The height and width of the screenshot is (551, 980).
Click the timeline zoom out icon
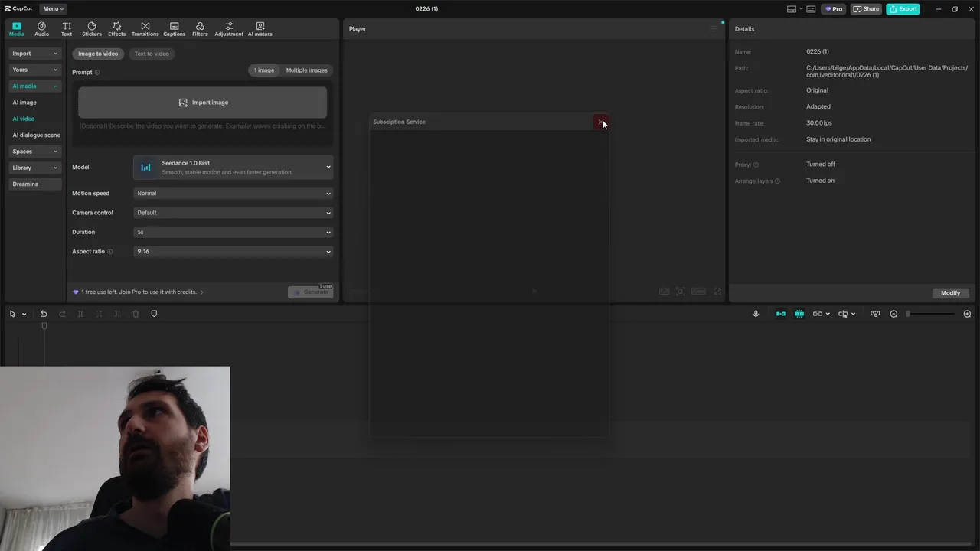tap(893, 314)
